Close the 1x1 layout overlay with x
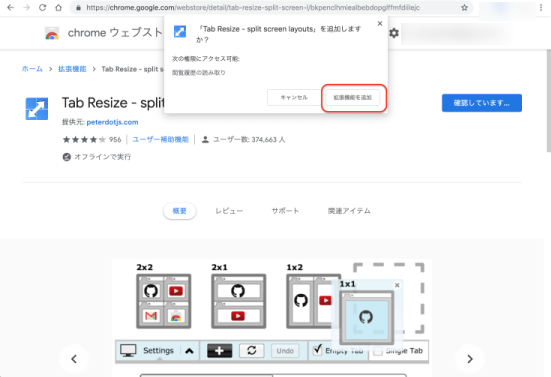Viewport: 551px width, 377px height. [397, 285]
